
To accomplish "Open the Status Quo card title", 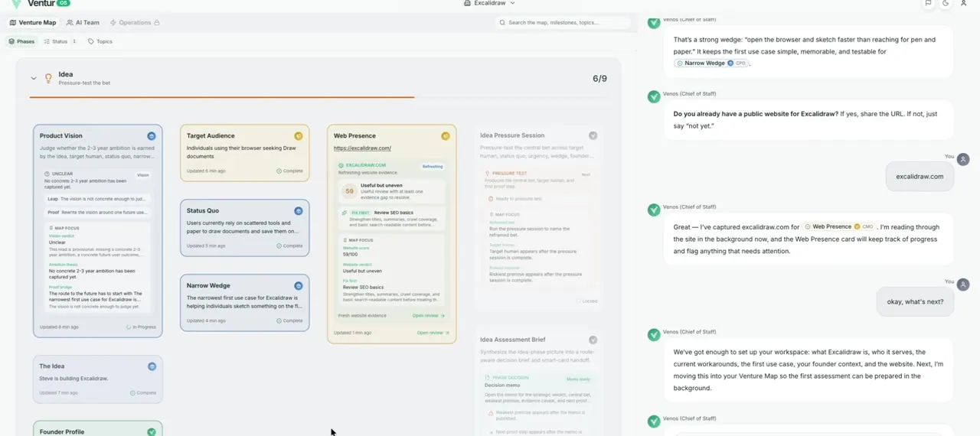I will tap(203, 211).
